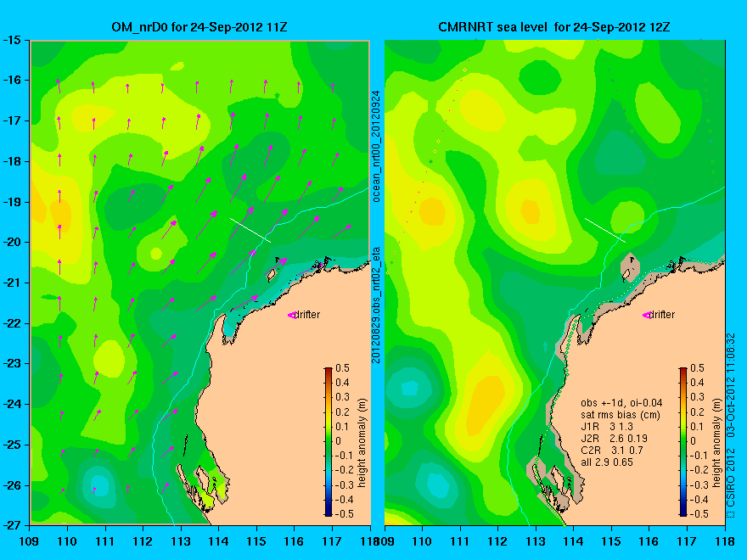This screenshot has width=747, height=560.
Task: Click longitude label '118' under the right map
Action: [x=725, y=541]
